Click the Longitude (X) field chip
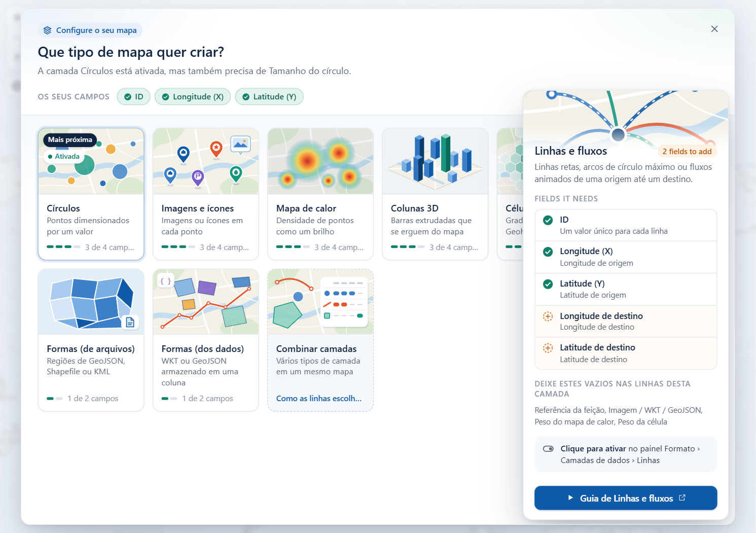 pos(193,97)
